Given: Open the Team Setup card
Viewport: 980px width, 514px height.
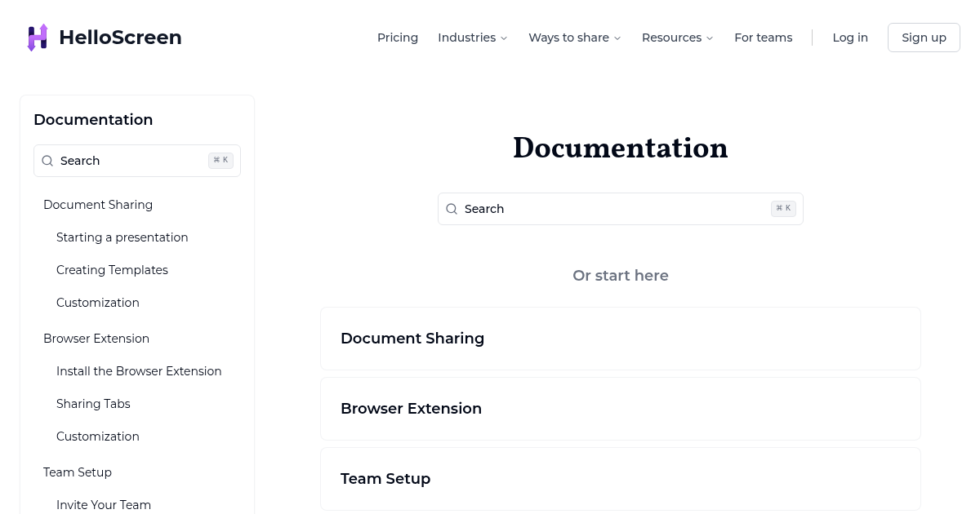Looking at the screenshot, I should point(621,479).
